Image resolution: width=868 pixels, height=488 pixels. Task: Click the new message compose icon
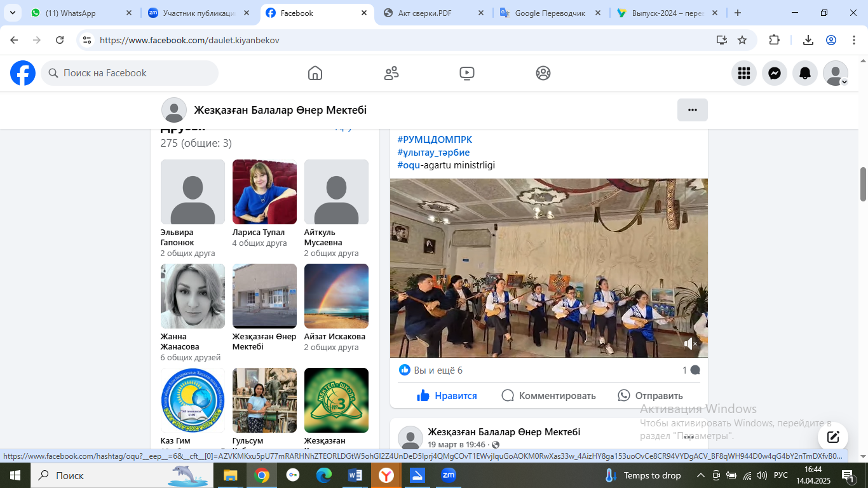pos(833,437)
